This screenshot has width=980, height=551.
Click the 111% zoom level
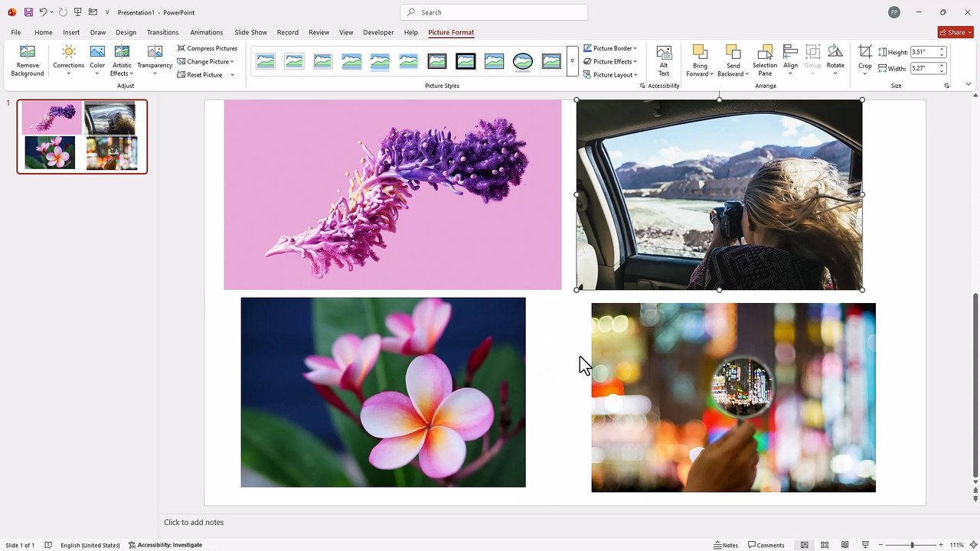(957, 545)
